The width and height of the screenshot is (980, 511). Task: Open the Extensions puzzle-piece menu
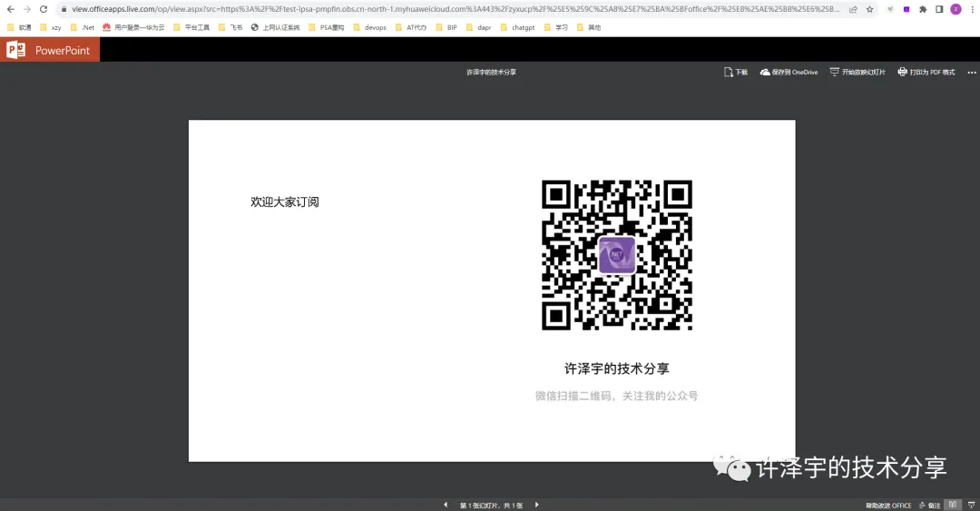pos(923,9)
